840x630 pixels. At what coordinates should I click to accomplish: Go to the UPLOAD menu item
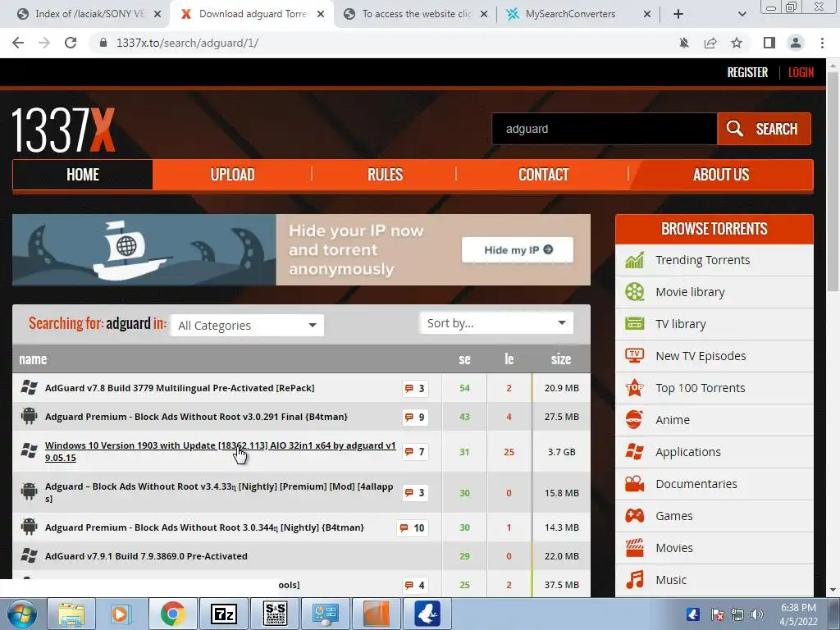(x=232, y=175)
